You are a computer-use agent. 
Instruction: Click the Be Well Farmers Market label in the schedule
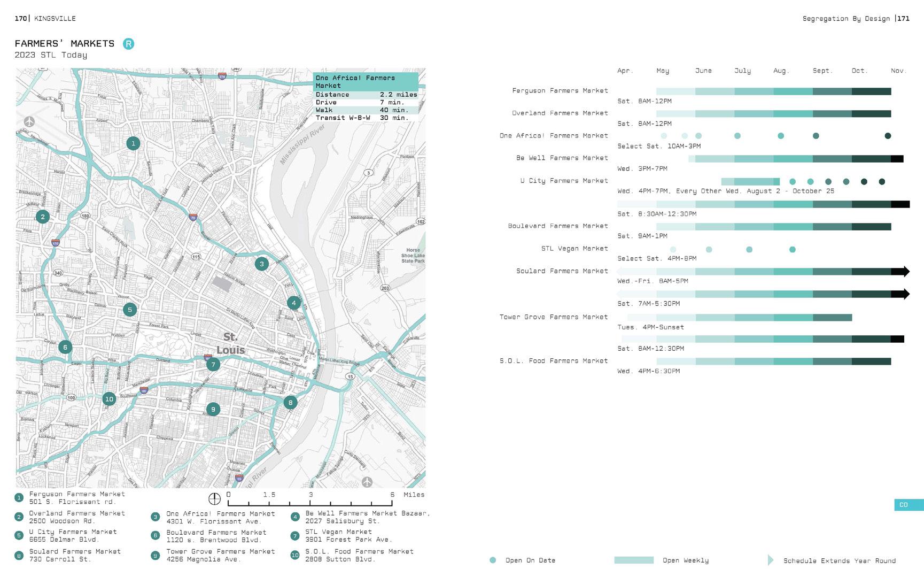click(562, 158)
